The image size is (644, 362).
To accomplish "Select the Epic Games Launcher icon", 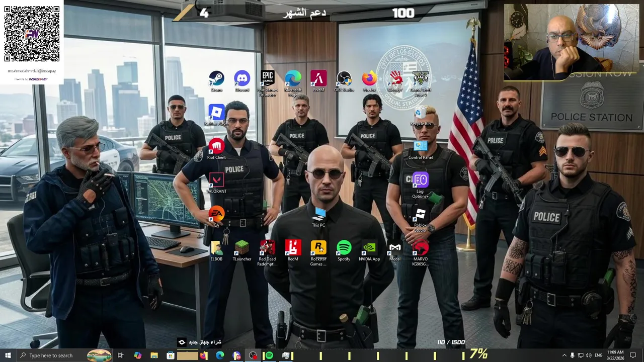I will tap(268, 83).
